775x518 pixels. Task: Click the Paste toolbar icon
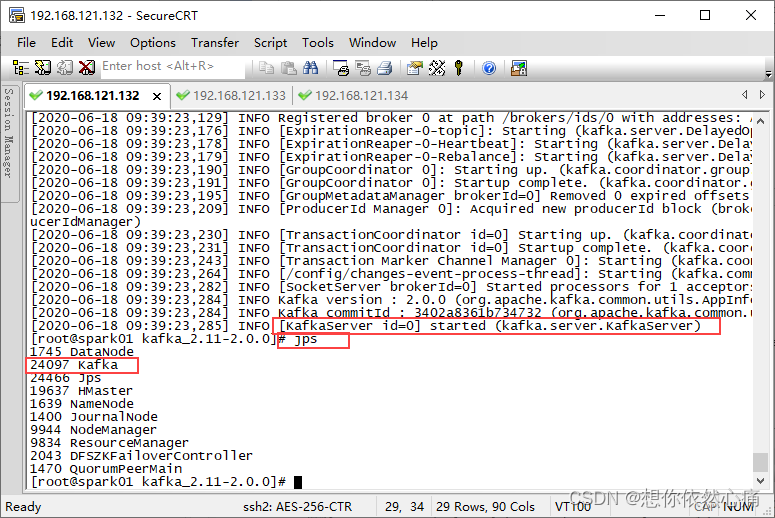(x=289, y=68)
